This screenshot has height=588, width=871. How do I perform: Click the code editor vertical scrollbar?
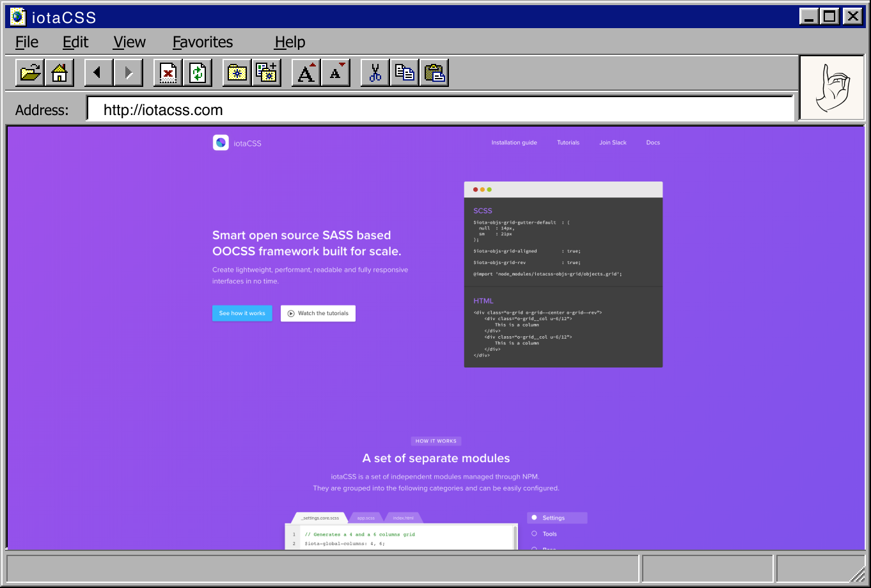click(515, 538)
